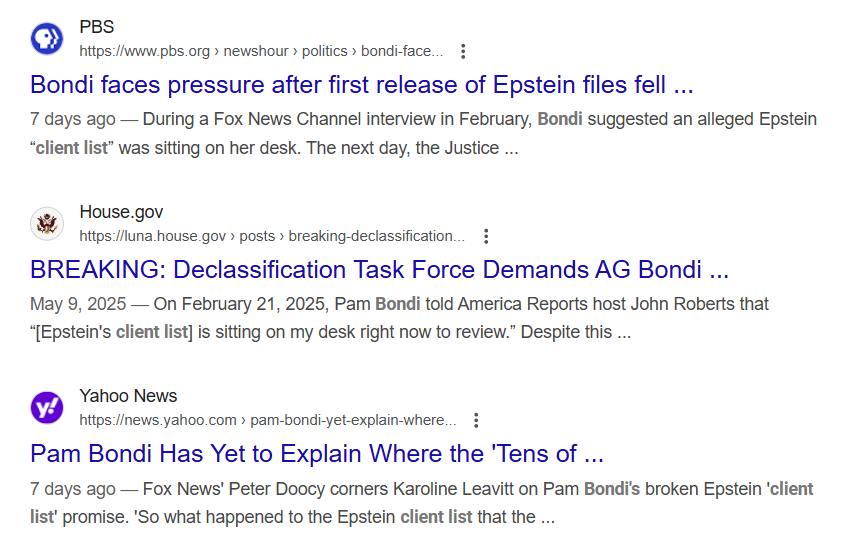The height and width of the screenshot is (541, 849).
Task: Click the House.gov site name label
Action: click(121, 212)
